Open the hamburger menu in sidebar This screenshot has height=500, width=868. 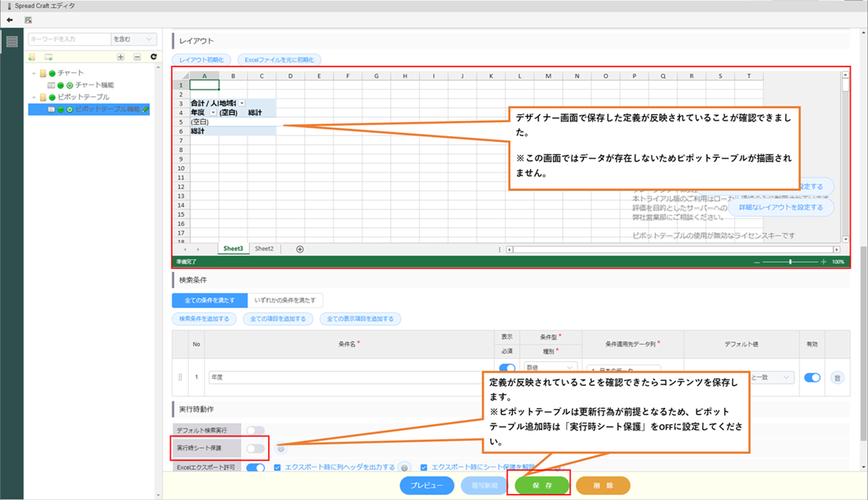(x=11, y=41)
